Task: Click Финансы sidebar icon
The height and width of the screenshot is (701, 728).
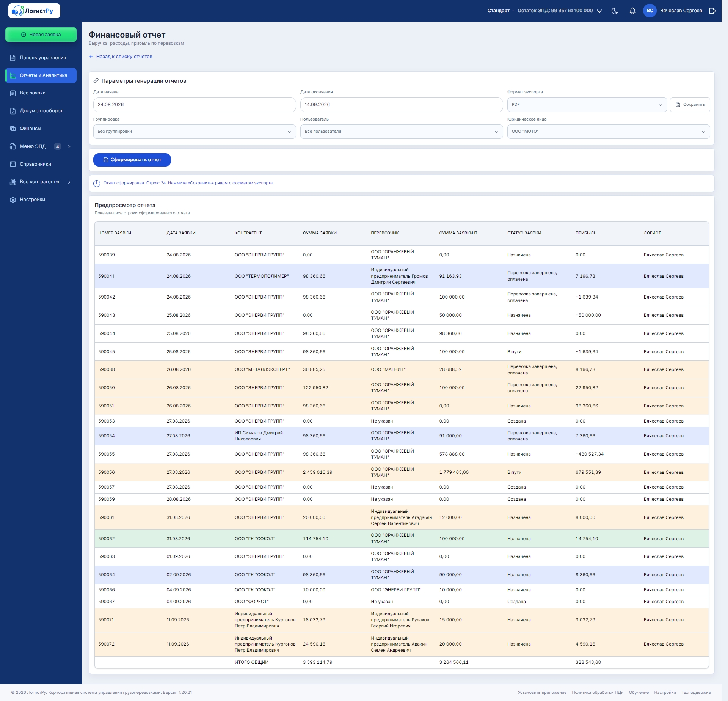Action: tap(13, 129)
